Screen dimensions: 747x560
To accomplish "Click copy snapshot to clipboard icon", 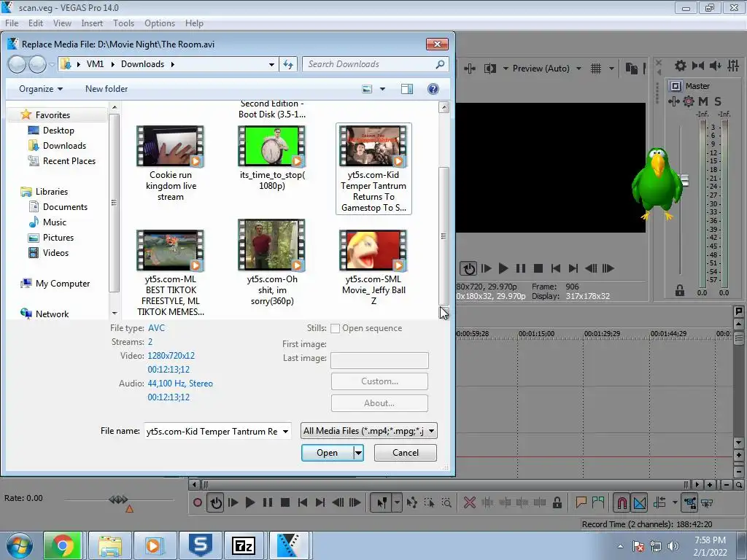I will coord(631,69).
